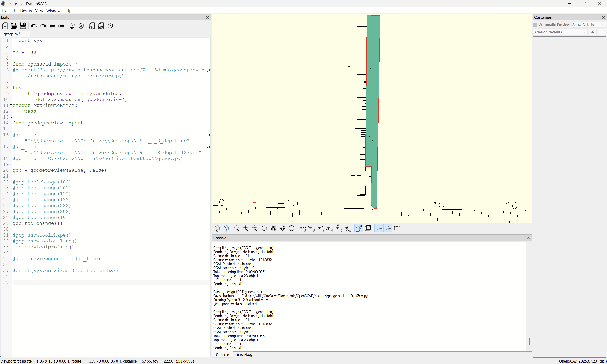Click the Export as STL icon

pyautogui.click(x=92, y=26)
